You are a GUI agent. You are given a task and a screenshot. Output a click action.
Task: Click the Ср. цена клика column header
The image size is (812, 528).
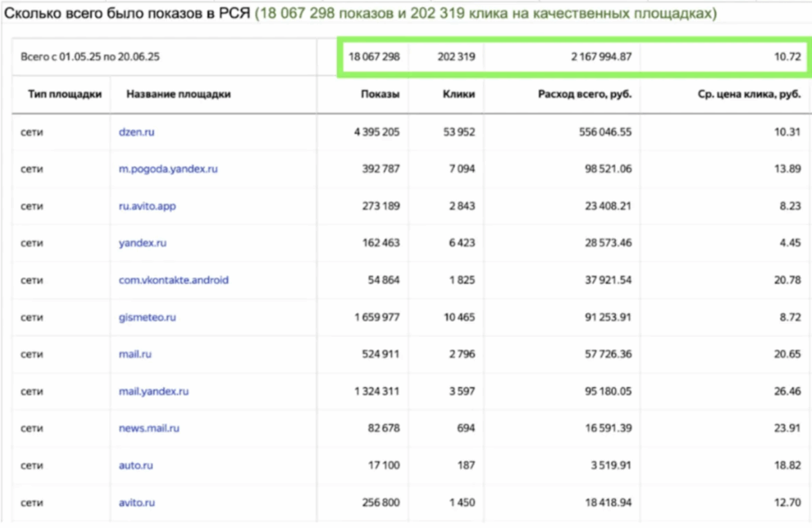(749, 95)
